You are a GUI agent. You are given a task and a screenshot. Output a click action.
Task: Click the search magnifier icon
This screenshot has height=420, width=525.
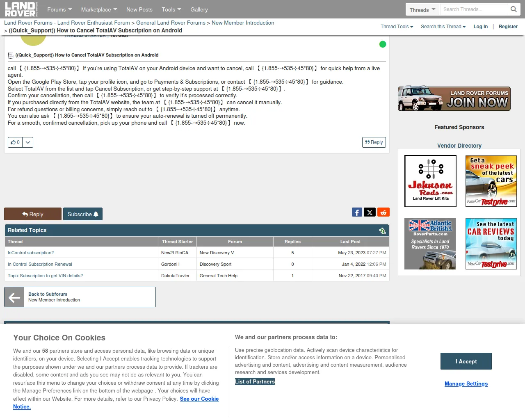[x=514, y=9]
